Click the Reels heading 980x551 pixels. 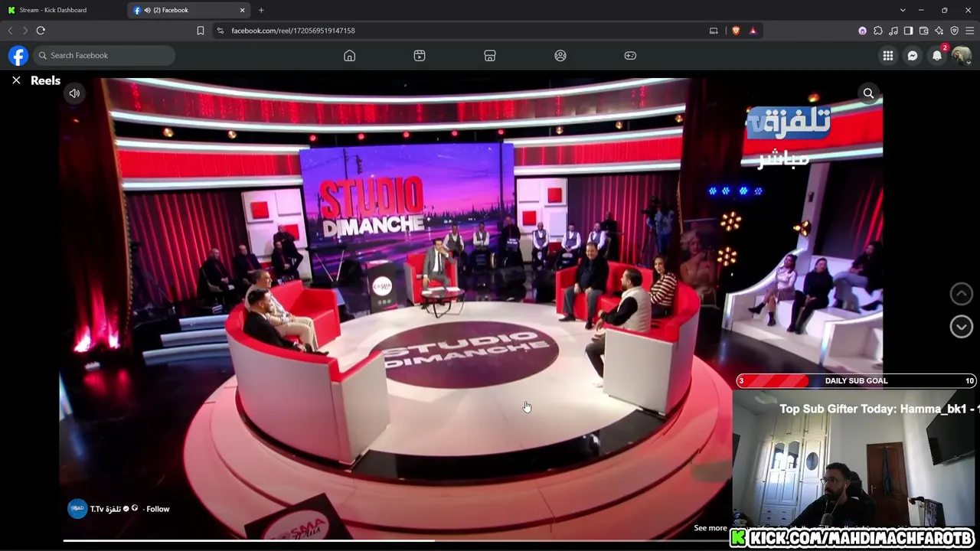pyautogui.click(x=45, y=80)
